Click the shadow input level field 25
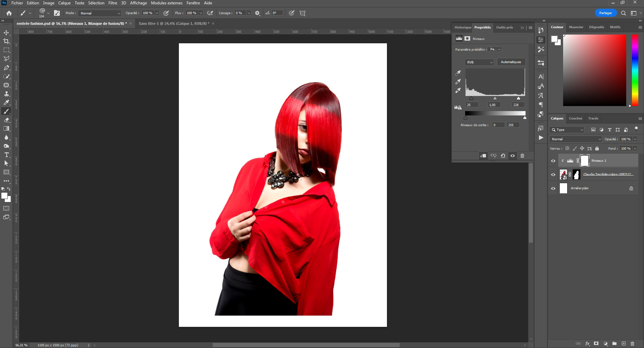Viewport: 644px width, 348px height. (x=472, y=105)
